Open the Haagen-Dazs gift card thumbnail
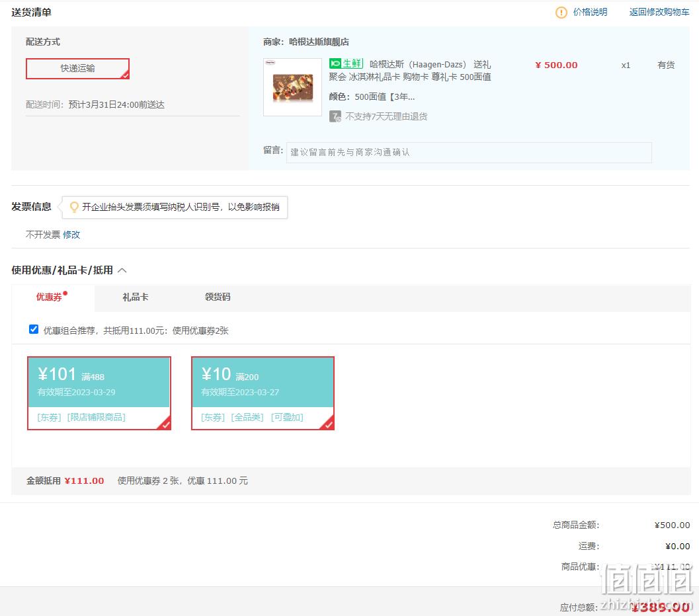Viewport: 699px width, 616px height. (292, 87)
